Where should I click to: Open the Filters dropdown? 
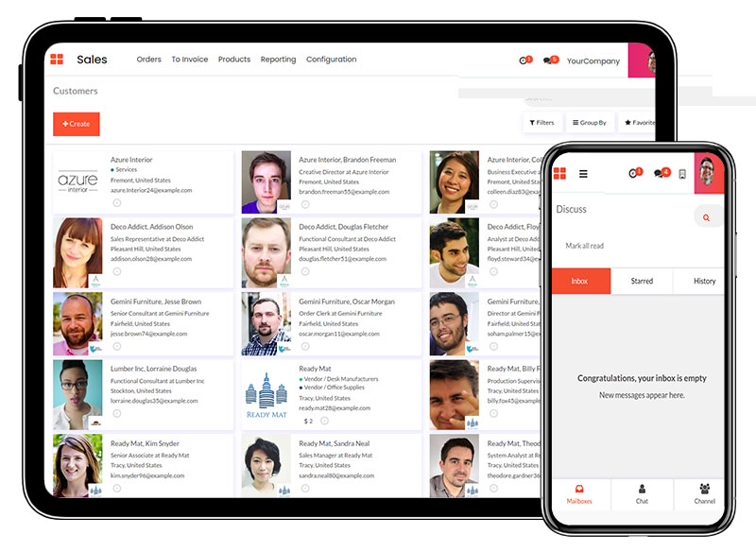pyautogui.click(x=541, y=123)
